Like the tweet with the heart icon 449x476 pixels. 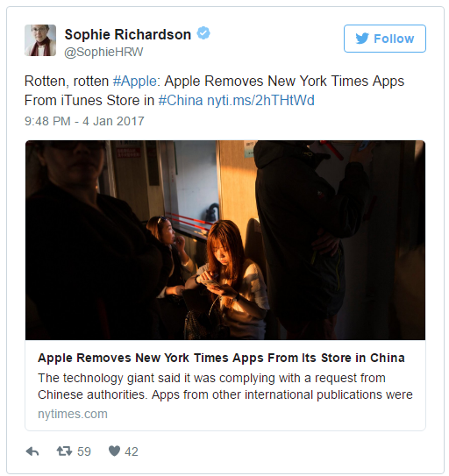[114, 451]
